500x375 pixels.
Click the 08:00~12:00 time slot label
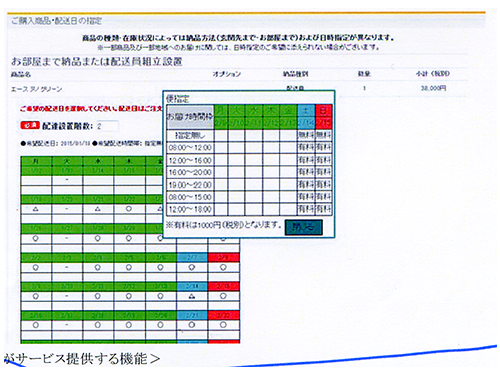pos(190,148)
